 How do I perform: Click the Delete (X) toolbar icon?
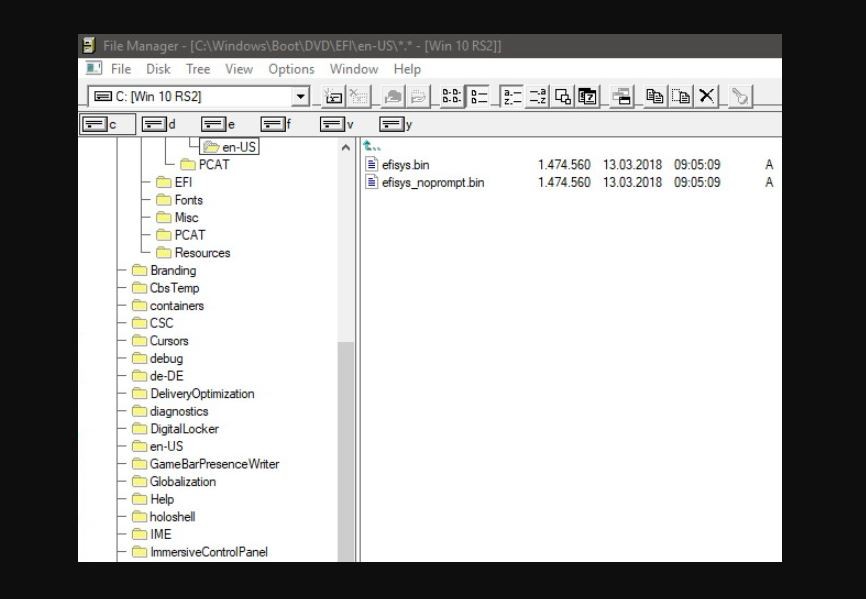[707, 97]
